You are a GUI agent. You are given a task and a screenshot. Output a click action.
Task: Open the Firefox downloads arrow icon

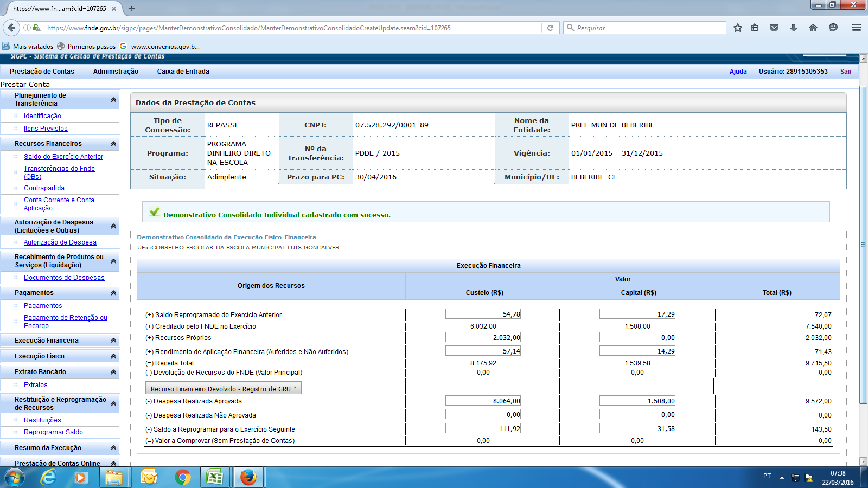point(793,28)
